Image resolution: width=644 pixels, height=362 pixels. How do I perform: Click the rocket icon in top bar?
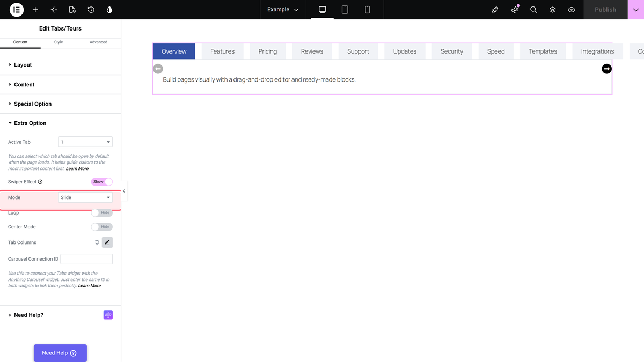(495, 10)
